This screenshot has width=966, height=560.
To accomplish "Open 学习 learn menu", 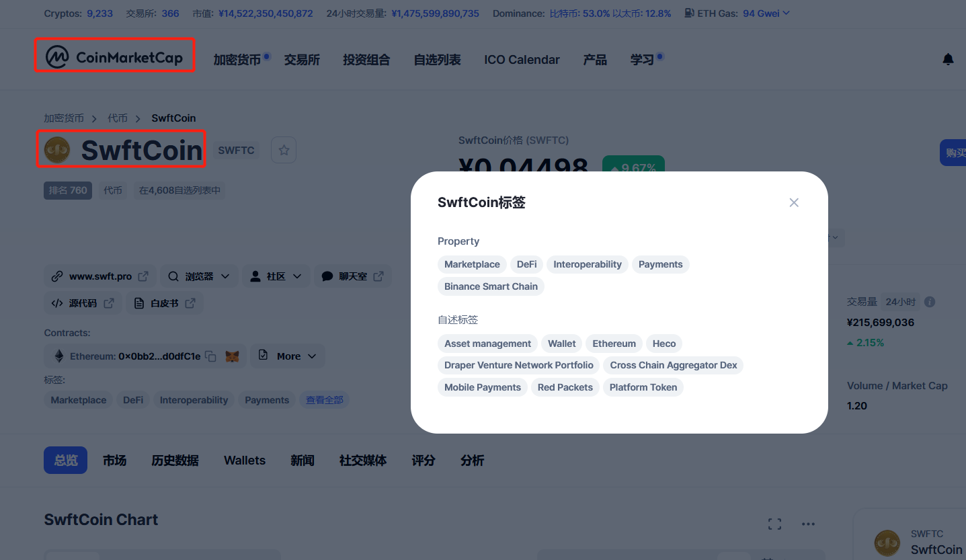I will pyautogui.click(x=642, y=60).
